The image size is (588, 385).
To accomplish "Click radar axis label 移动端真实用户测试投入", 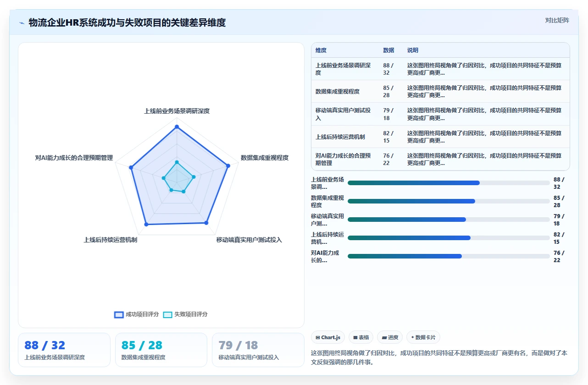I will 249,240.
